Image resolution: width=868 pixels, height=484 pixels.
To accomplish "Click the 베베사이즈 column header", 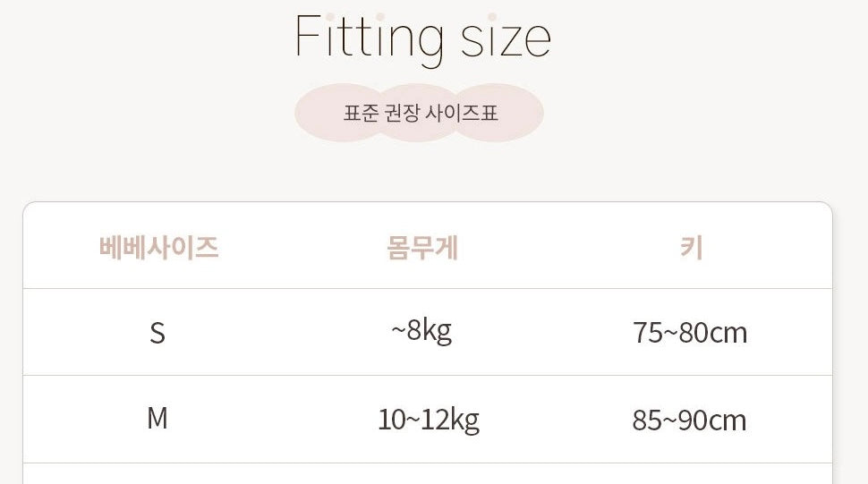I will pyautogui.click(x=159, y=247).
